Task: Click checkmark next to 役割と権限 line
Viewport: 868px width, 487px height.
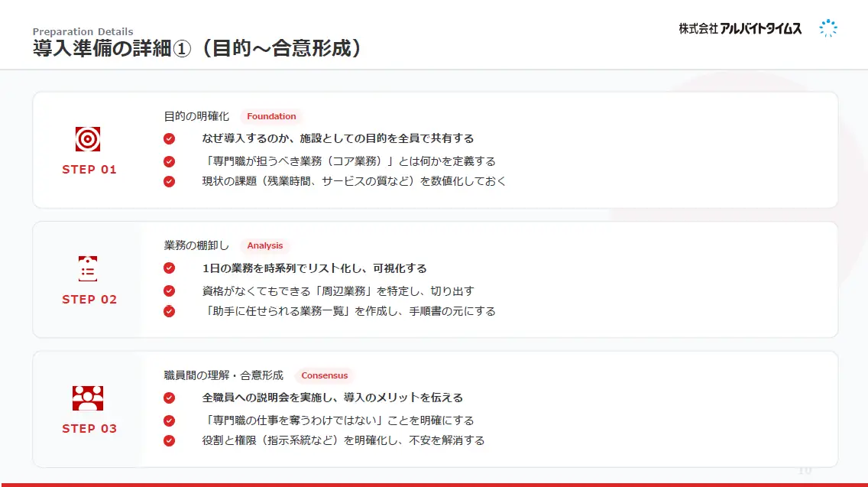Action: click(169, 440)
